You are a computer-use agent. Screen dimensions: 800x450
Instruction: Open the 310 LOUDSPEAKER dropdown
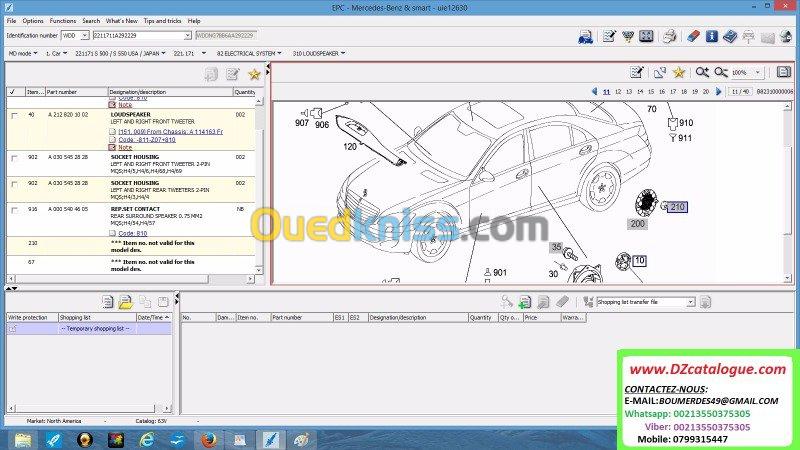coord(318,53)
